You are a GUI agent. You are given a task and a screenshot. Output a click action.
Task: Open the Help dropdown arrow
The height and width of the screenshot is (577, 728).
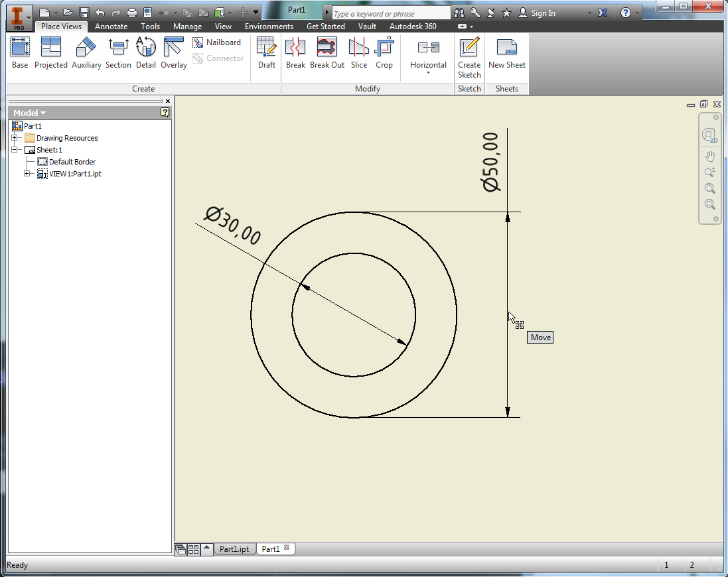[637, 13]
